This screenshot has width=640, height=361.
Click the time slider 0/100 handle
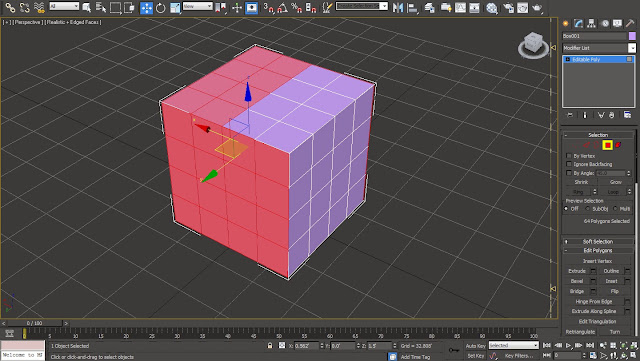click(x=34, y=323)
